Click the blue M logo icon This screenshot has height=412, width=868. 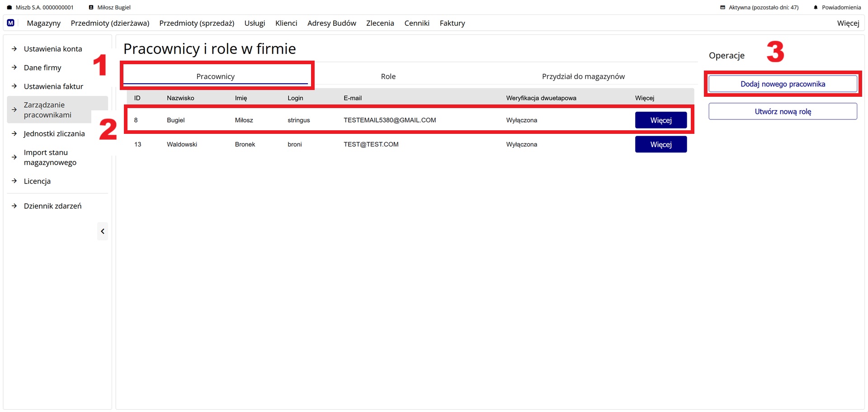[11, 23]
